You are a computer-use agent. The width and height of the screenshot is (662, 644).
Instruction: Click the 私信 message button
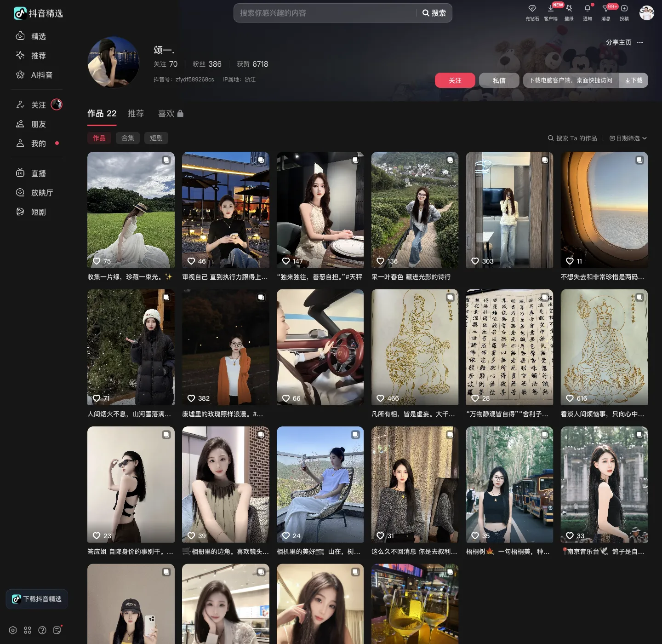click(x=499, y=80)
